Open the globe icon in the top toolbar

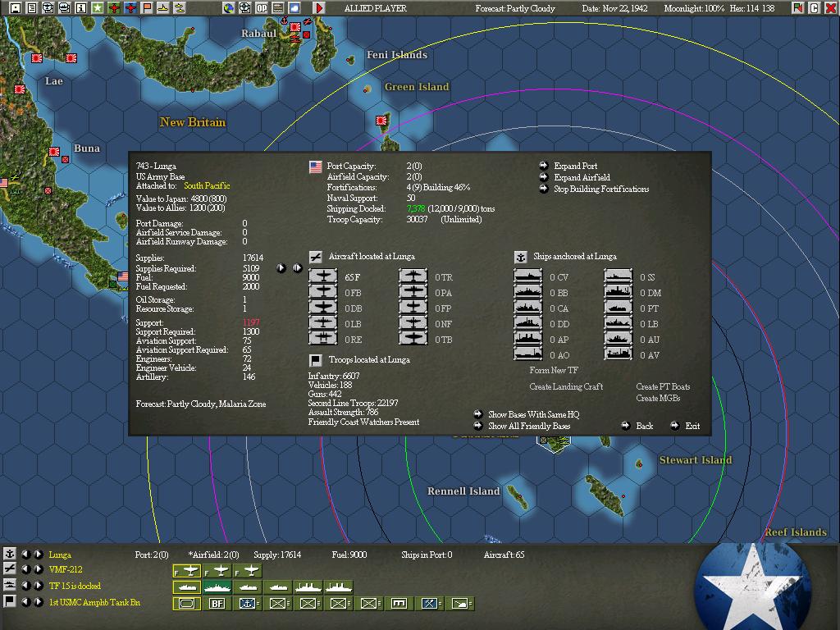[229, 7]
